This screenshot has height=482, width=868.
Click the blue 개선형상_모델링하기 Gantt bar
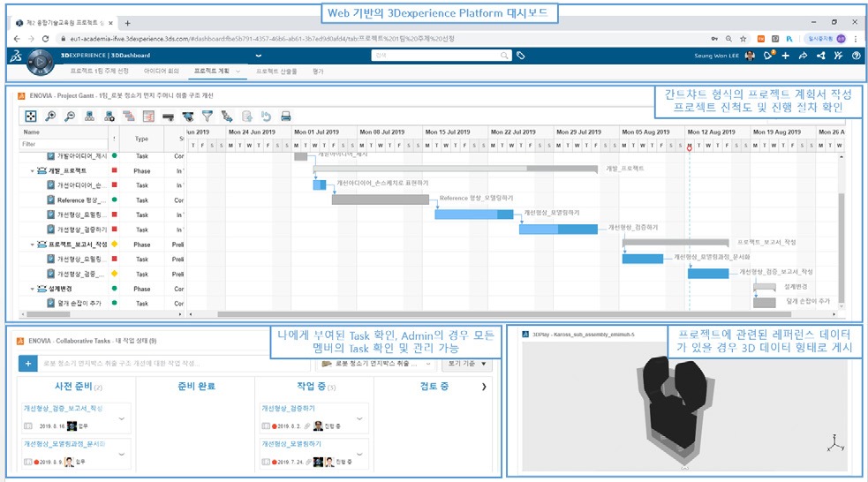pyautogui.click(x=472, y=214)
